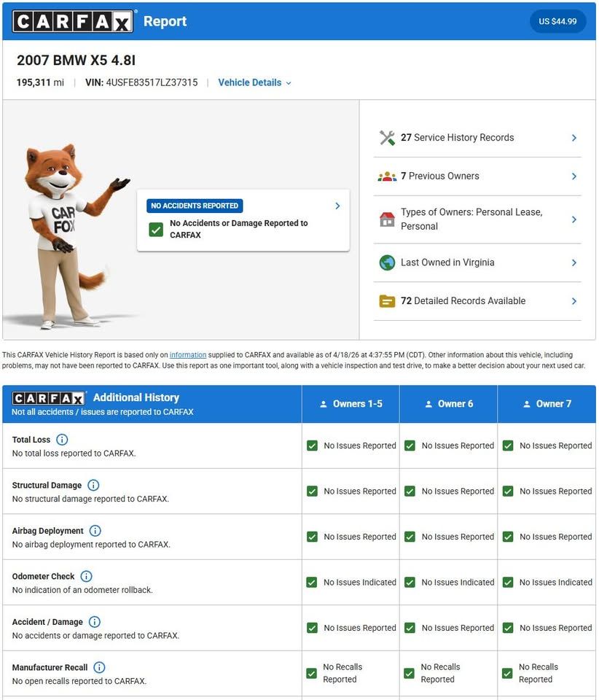
Task: Click the NO ACCIDENTS REPORTED badge
Action: click(195, 206)
